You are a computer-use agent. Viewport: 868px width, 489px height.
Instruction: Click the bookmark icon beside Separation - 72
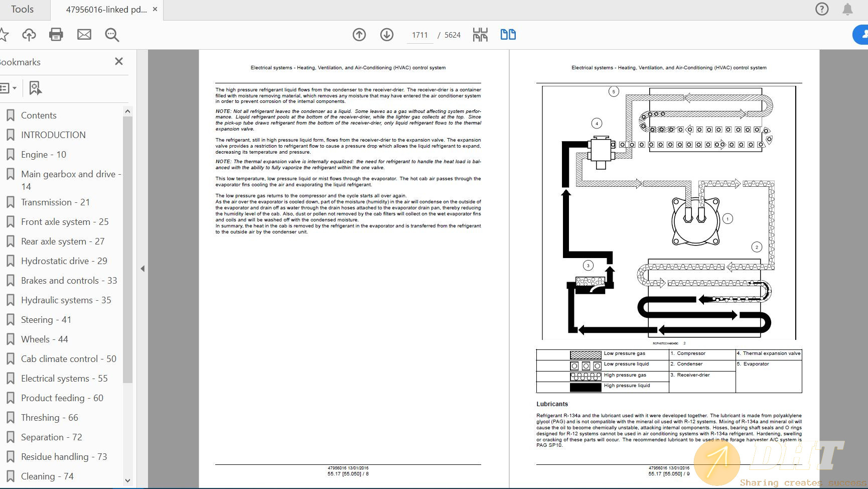10,437
